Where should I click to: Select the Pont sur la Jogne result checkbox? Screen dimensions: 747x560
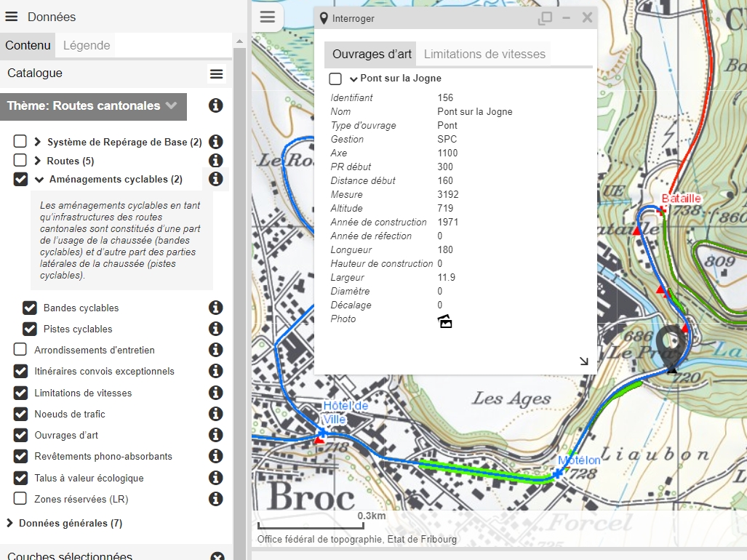click(335, 79)
